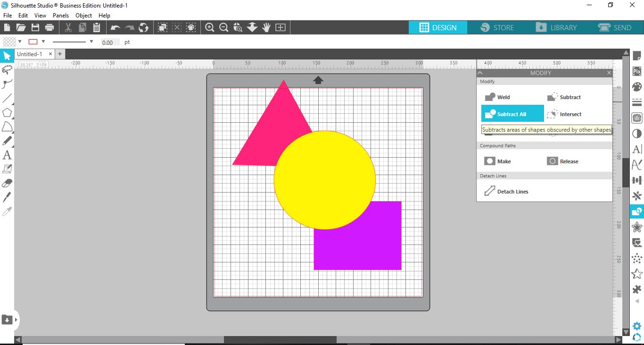Viewport: 644px width, 345px height.
Task: Open the PixScan panel
Action: pos(636,71)
